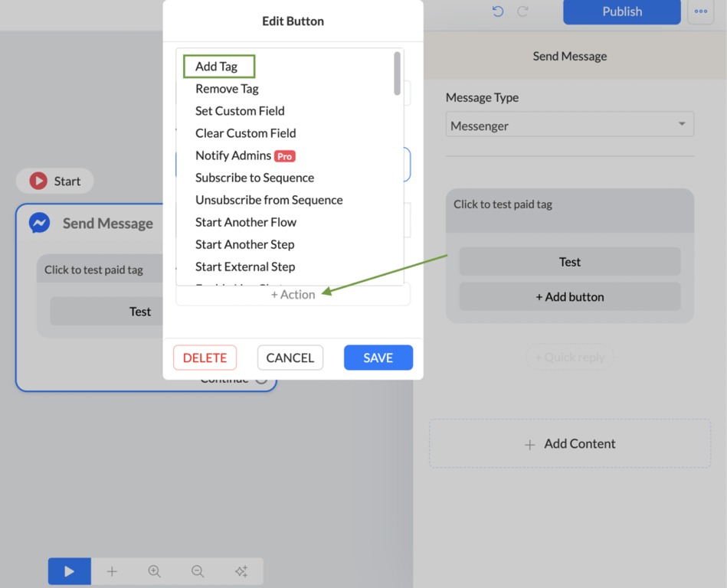
Task: Click the Messenger icon on Send Message node
Action: coord(39,223)
